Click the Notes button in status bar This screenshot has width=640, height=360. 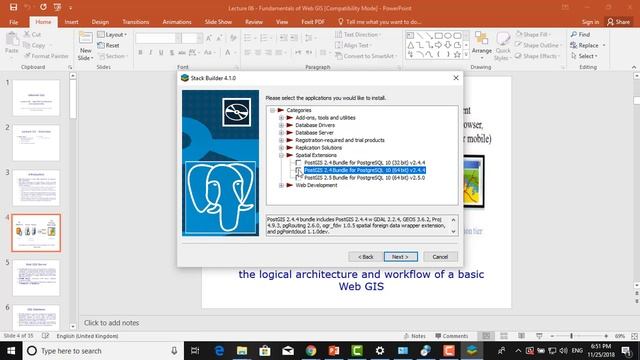415,336
